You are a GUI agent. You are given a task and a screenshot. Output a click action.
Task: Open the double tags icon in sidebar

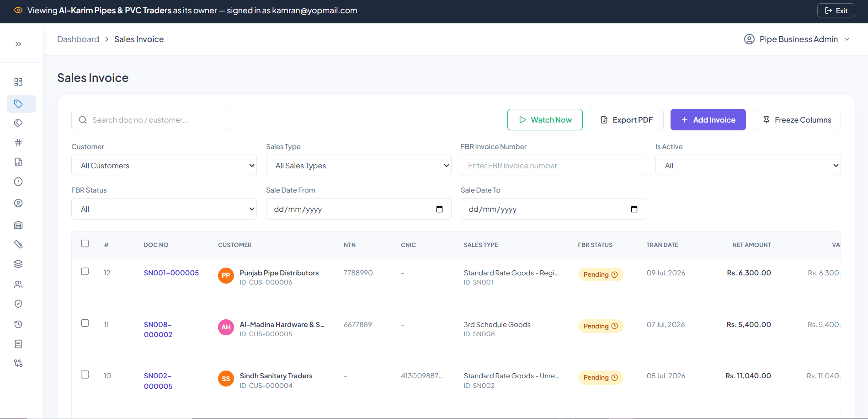(18, 123)
